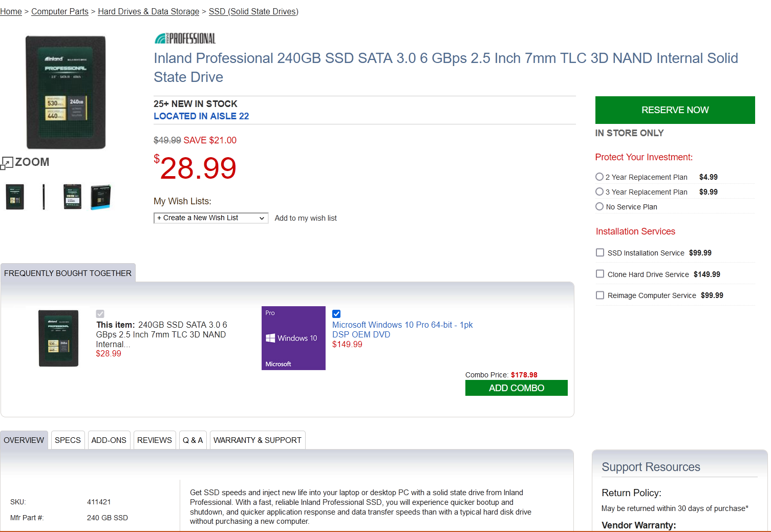
Task: Click the Inland Professional brand logo
Action: (185, 38)
